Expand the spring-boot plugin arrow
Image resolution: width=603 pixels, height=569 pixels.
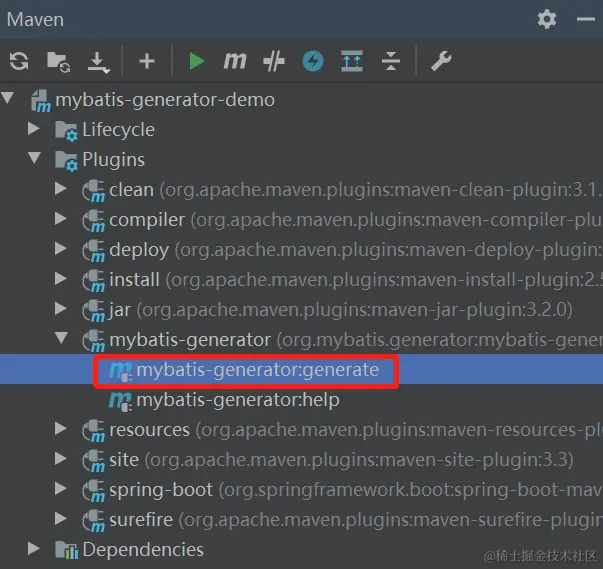(x=61, y=488)
